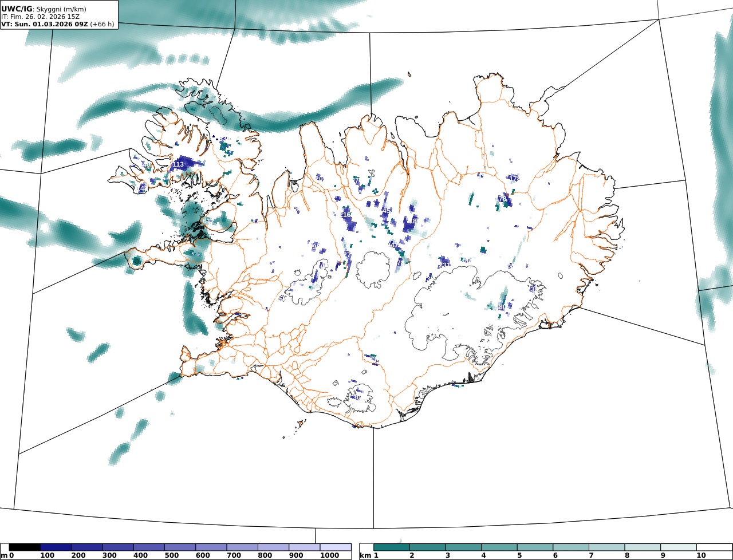Click the 5–6 km teal swatch
This screenshot has width=733, height=560.
[x=535, y=547]
